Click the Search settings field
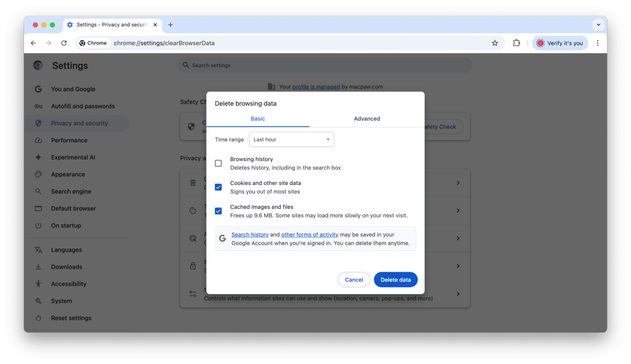 325,65
